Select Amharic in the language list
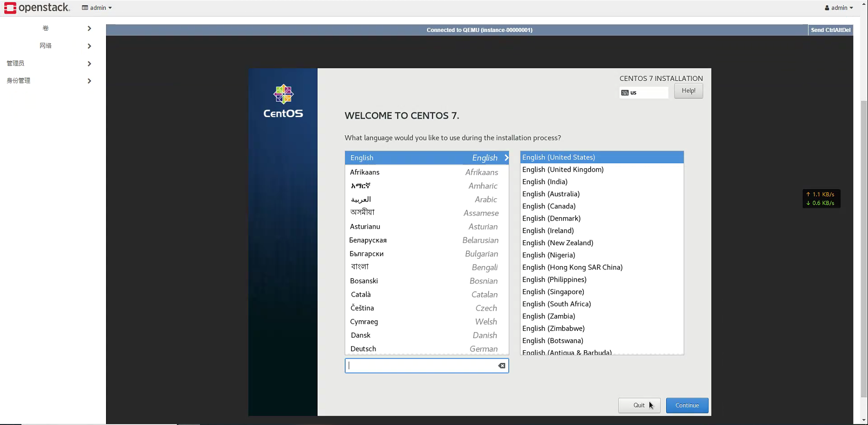 [x=427, y=186]
